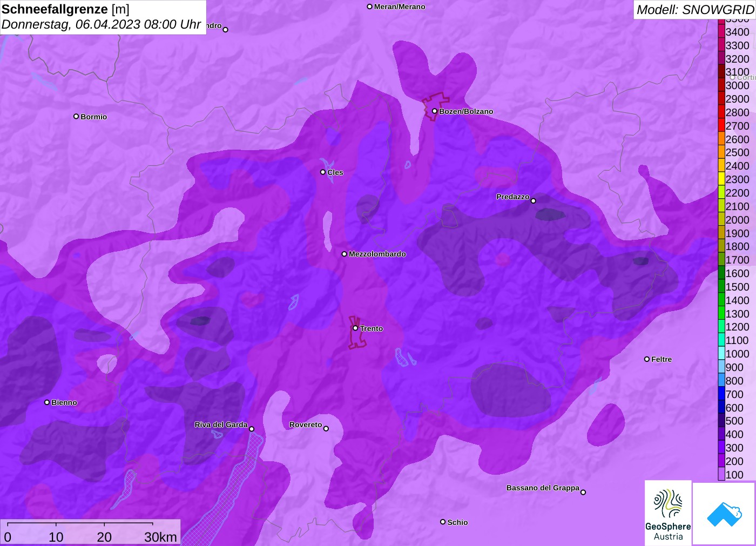The width and height of the screenshot is (756, 546).
Task: Click the "800" legend value
Action: pyautogui.click(x=734, y=381)
